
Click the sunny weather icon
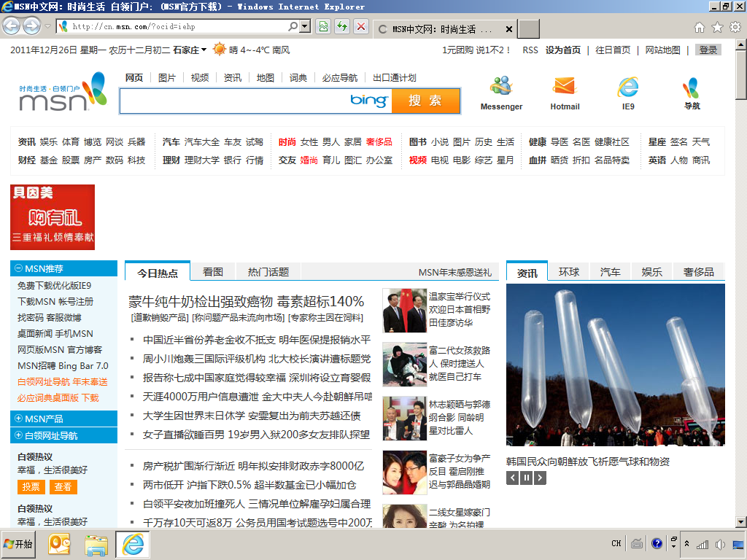[219, 50]
